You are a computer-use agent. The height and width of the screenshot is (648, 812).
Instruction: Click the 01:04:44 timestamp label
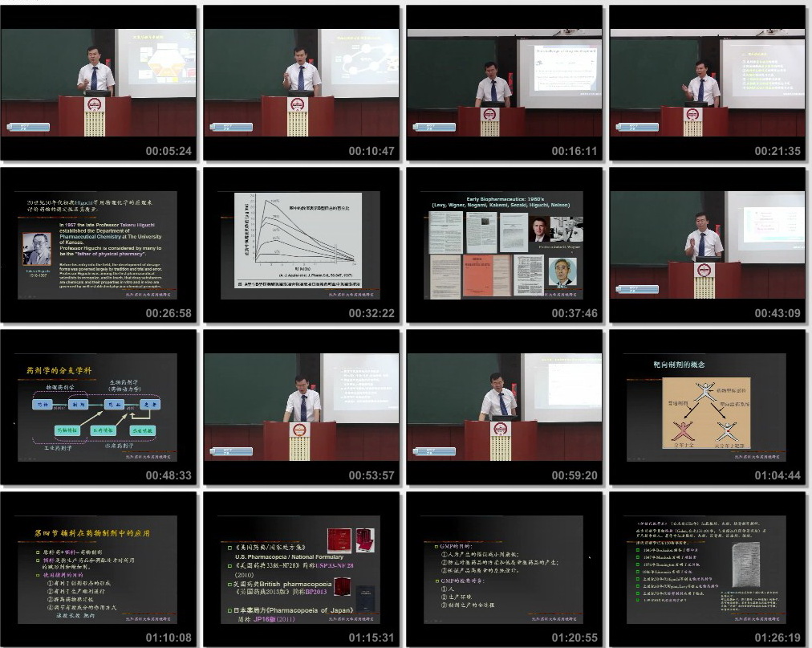point(777,475)
